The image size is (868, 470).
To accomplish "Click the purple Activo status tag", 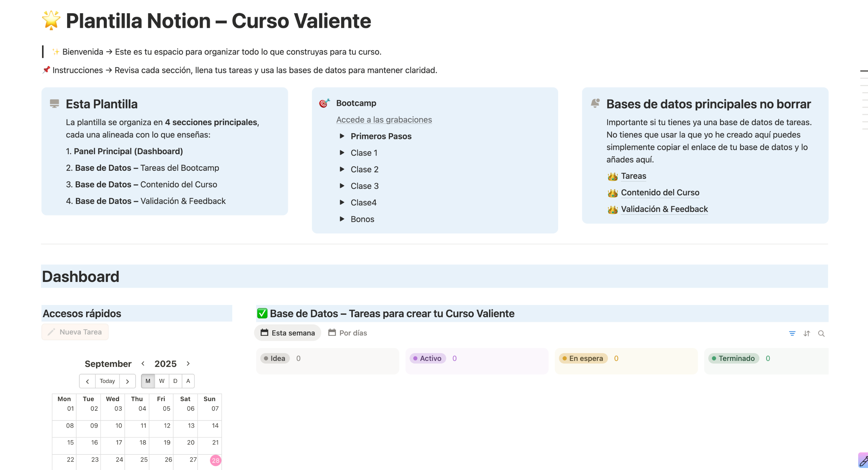I will [x=427, y=359].
